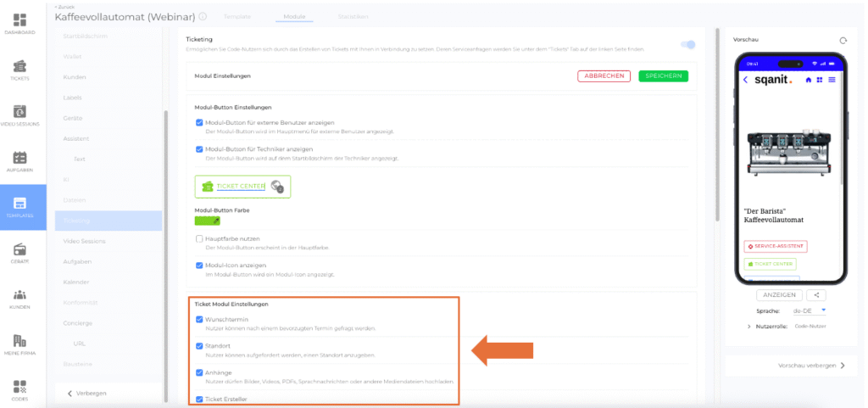Expand the Nutzerrolle section
Image resolution: width=868 pixels, height=408 pixels.
748,327
